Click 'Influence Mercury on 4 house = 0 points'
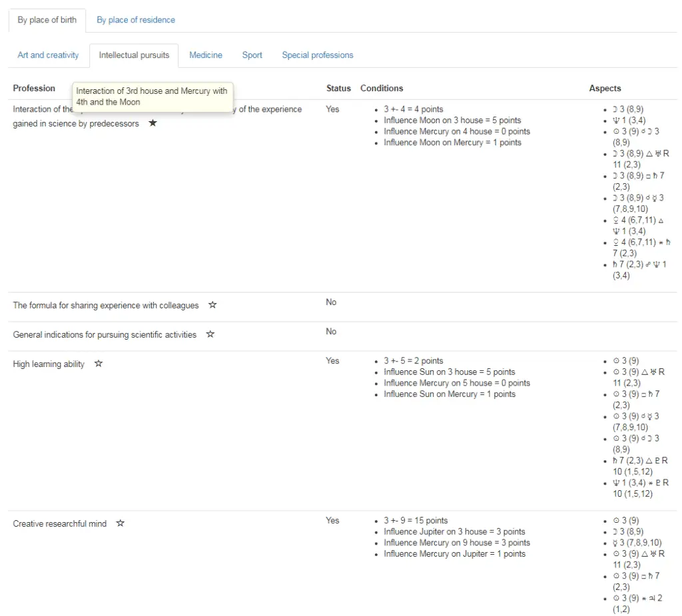The height and width of the screenshot is (616, 682). tap(457, 131)
